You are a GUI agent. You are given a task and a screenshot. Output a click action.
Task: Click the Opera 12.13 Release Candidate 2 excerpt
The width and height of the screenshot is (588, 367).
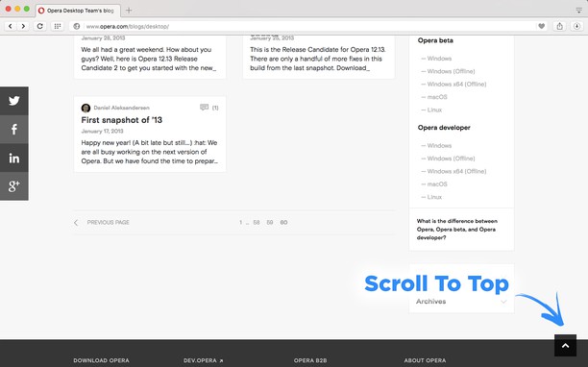click(149, 59)
